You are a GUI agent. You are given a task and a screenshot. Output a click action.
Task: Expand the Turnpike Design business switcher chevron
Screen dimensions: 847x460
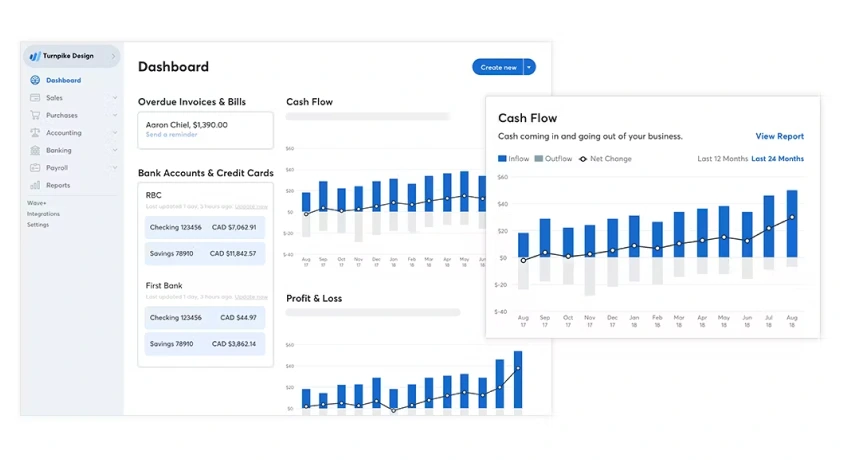[x=113, y=56]
